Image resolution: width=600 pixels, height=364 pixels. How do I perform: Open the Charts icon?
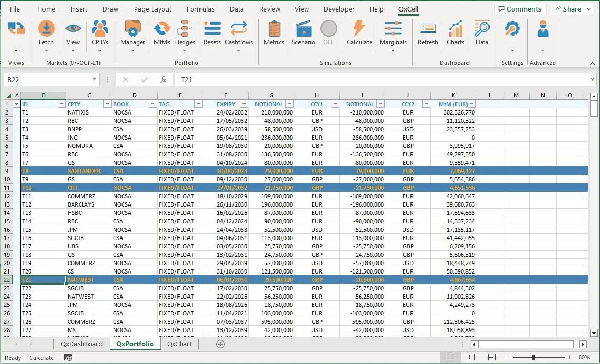click(455, 29)
